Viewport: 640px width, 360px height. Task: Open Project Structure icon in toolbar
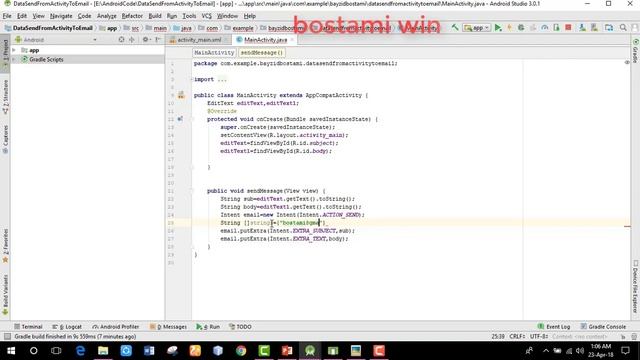click(x=609, y=28)
